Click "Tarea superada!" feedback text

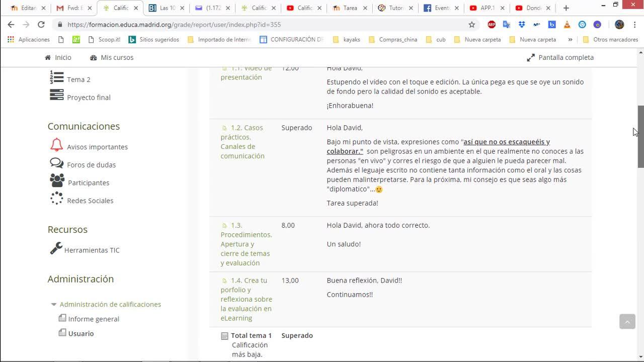click(x=352, y=203)
